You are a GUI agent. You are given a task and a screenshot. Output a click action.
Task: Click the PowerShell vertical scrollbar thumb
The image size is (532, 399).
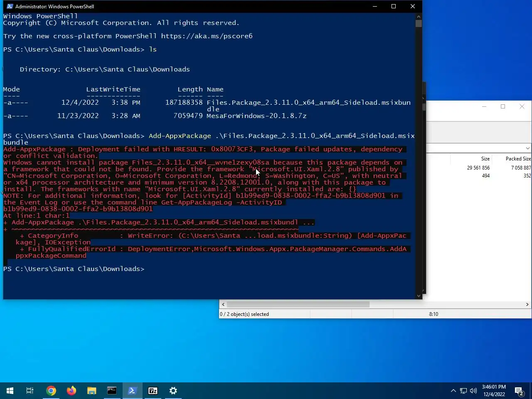tap(419, 24)
